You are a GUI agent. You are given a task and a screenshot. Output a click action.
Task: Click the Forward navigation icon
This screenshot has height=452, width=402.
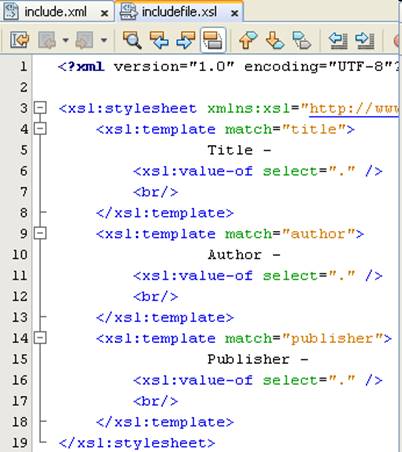point(84,40)
